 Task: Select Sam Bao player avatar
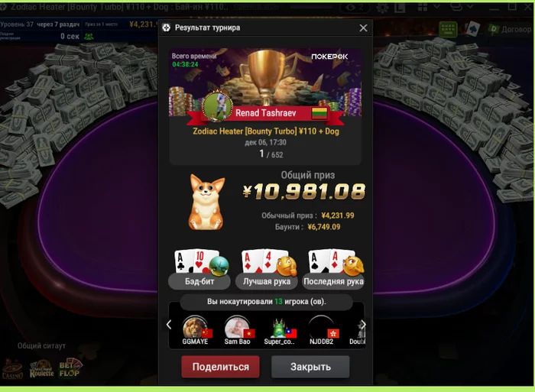point(237,327)
